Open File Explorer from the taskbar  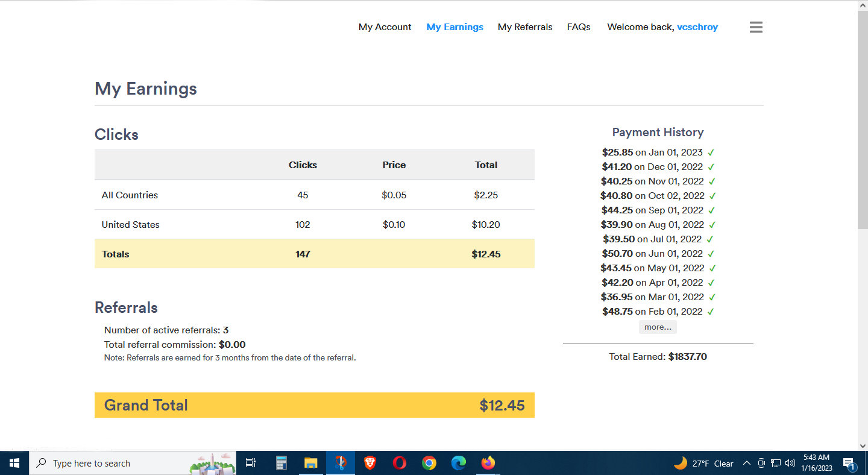coord(310,463)
